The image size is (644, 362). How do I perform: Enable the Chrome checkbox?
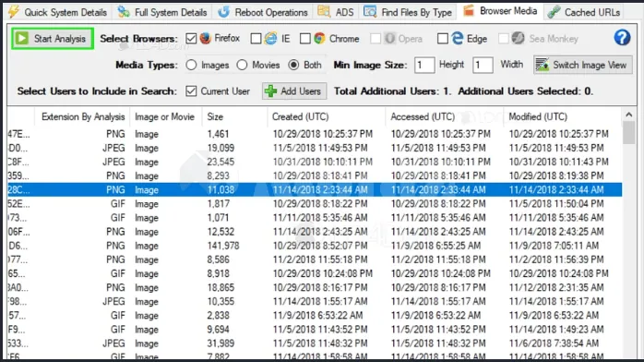[305, 38]
